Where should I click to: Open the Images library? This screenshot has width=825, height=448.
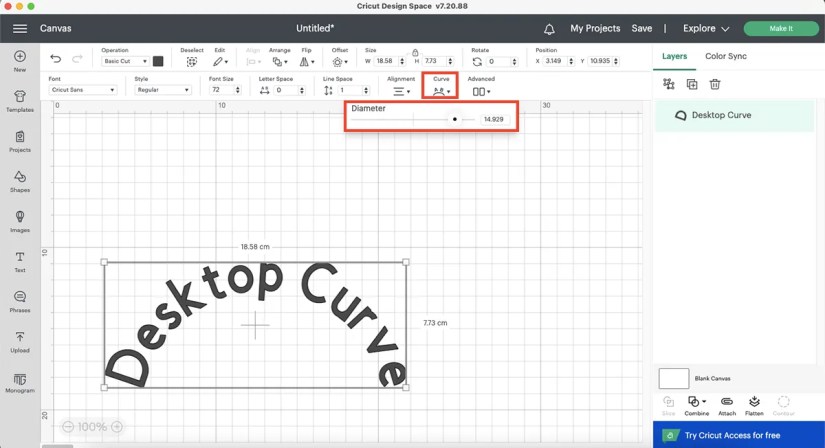(20, 221)
